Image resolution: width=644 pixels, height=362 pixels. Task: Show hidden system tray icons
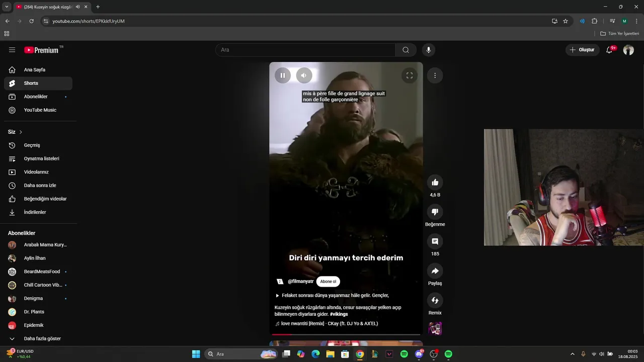[x=572, y=354]
